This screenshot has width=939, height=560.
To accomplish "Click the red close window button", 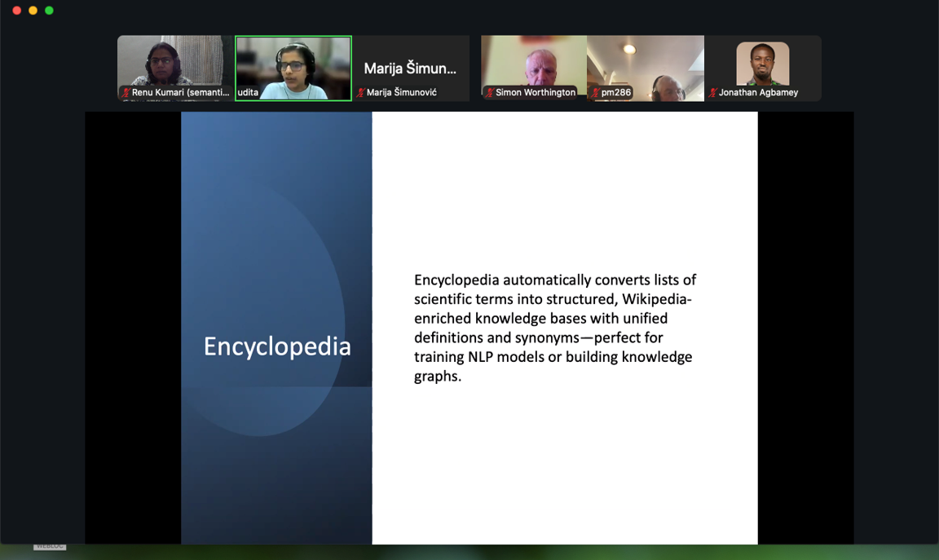I will (x=17, y=10).
